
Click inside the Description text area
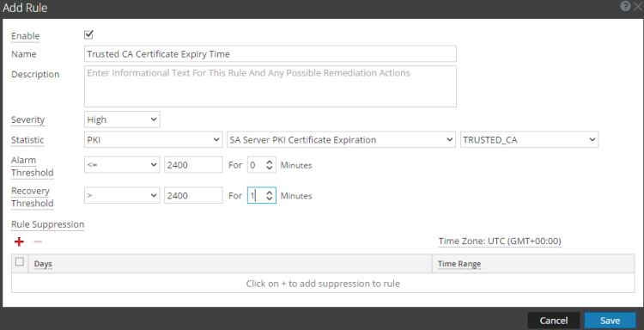pos(270,86)
